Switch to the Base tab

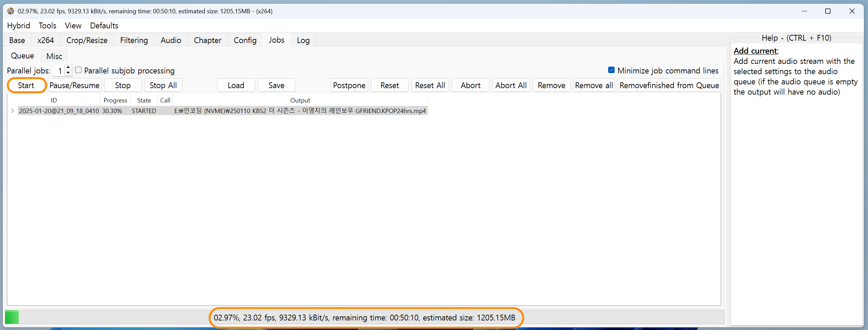pos(17,40)
